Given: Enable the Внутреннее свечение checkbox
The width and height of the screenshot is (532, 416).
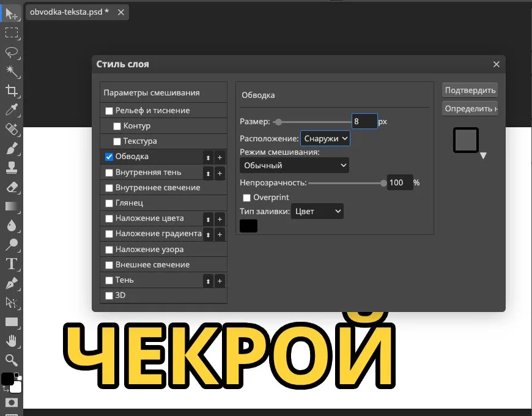Looking at the screenshot, I should [x=109, y=188].
